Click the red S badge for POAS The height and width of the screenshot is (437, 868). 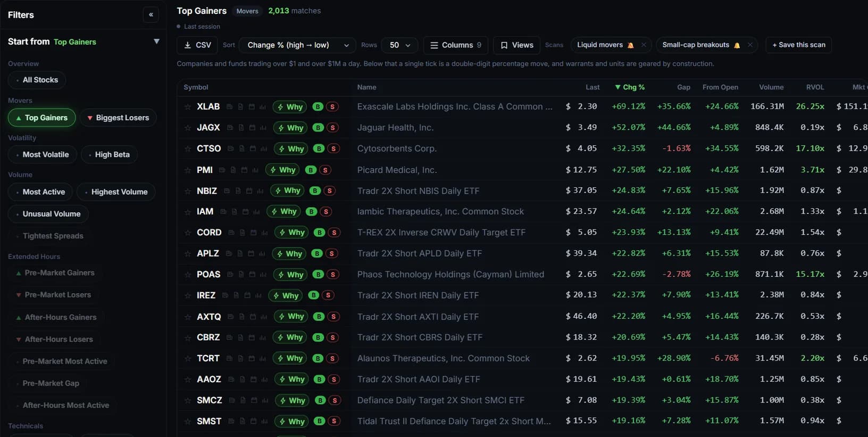(x=333, y=274)
